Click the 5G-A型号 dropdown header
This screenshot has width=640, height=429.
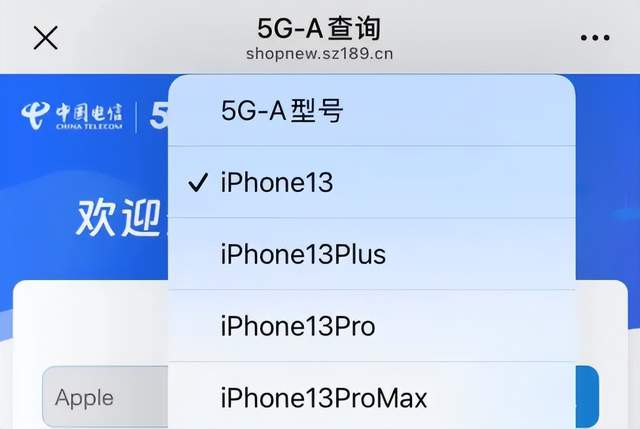371,110
